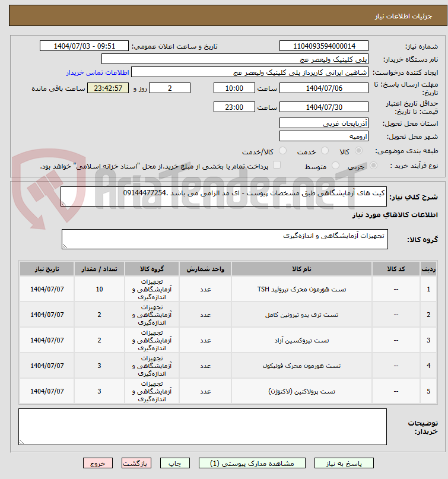This screenshot has width=448, height=479.
Task: Select the کالا radio button
Action: (359, 151)
